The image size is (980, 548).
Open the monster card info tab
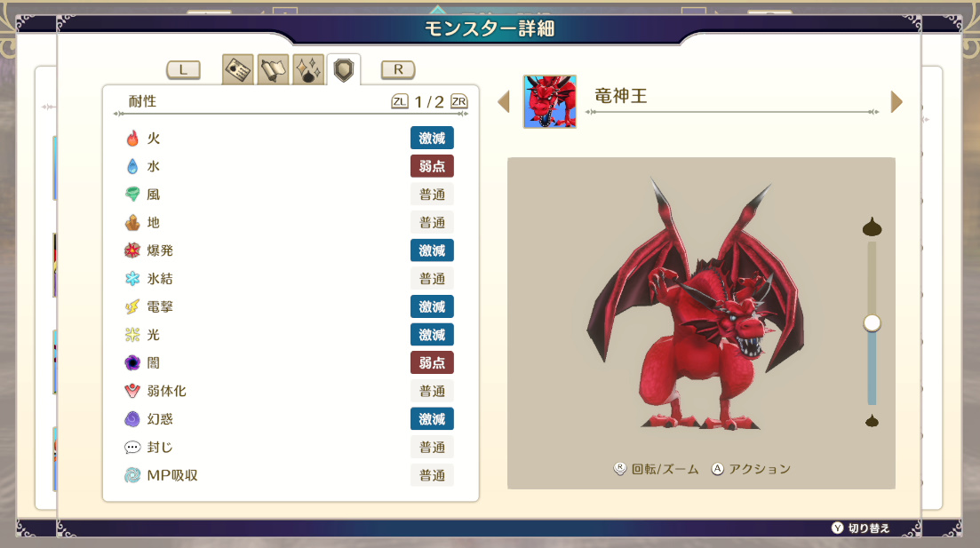coord(237,69)
